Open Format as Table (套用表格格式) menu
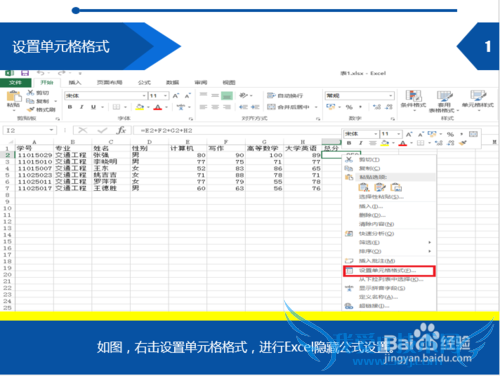500x376 pixels. click(x=444, y=101)
